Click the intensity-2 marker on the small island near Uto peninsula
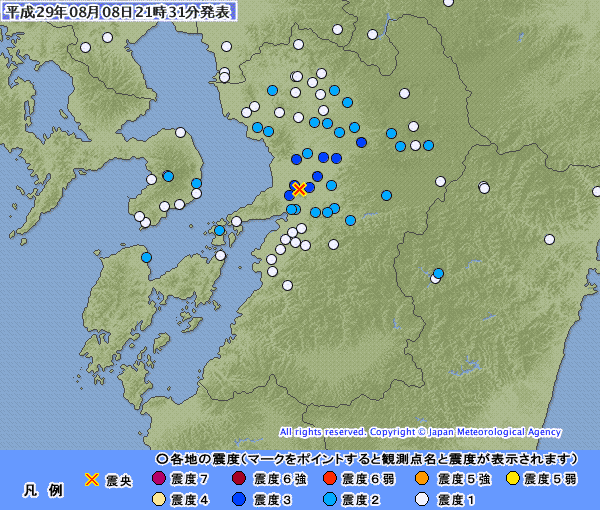 [x=219, y=230]
